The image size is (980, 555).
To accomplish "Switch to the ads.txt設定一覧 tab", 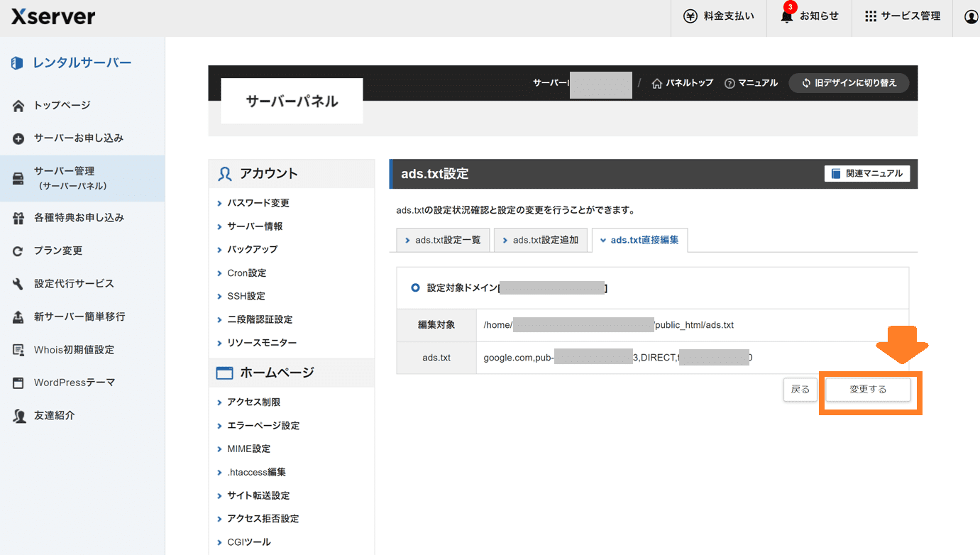I will 443,240.
